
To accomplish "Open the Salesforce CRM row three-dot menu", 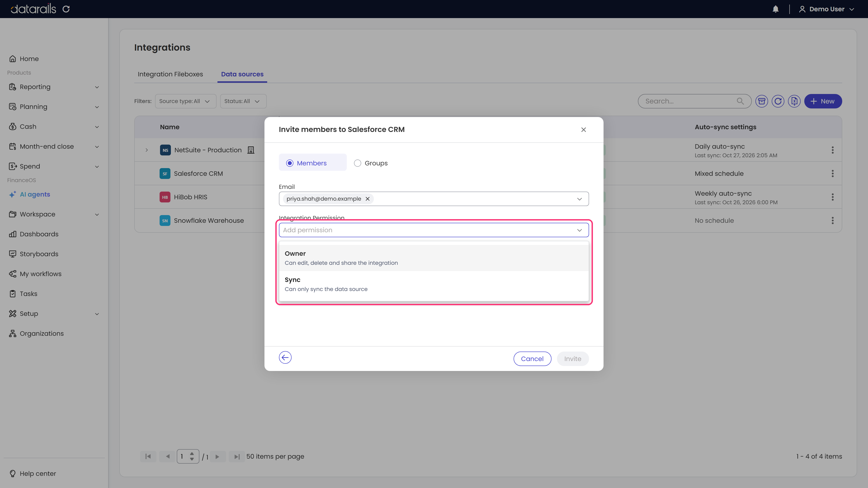I will (833, 174).
